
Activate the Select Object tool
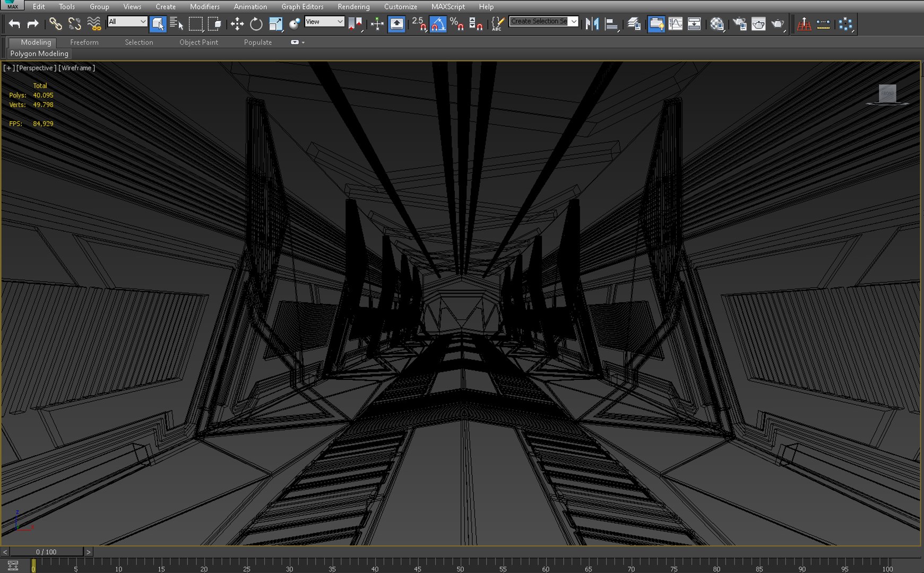[158, 24]
